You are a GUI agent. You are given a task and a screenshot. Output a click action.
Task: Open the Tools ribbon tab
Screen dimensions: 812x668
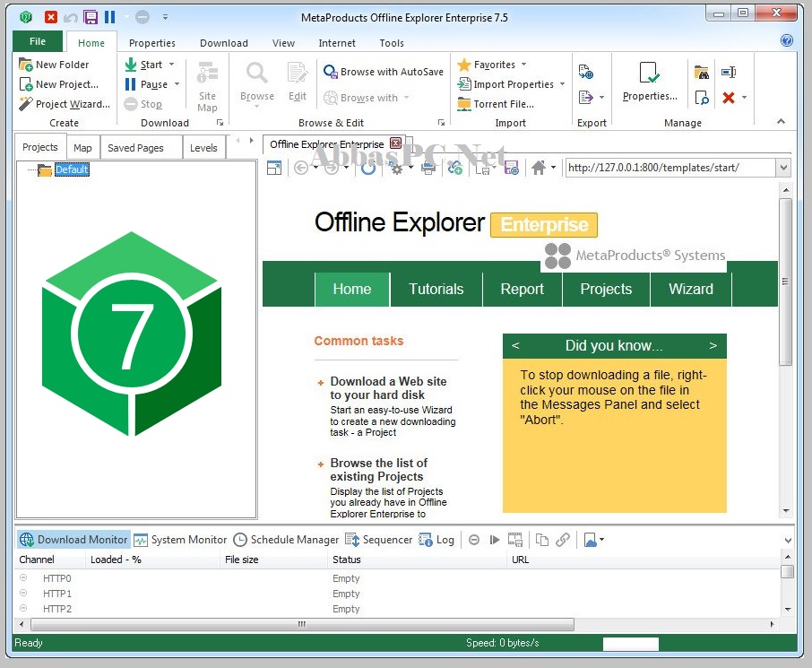coord(392,43)
